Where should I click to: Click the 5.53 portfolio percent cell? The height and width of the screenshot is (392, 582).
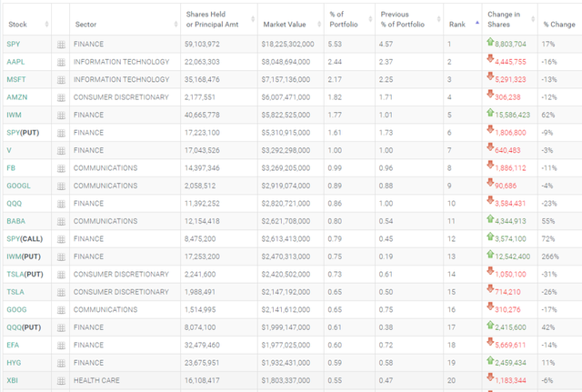tap(335, 45)
